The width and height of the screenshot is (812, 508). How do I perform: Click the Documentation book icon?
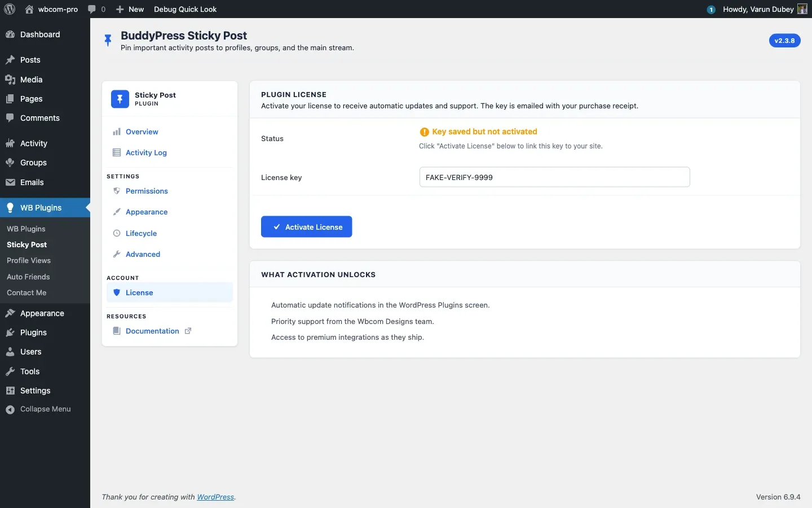(117, 331)
